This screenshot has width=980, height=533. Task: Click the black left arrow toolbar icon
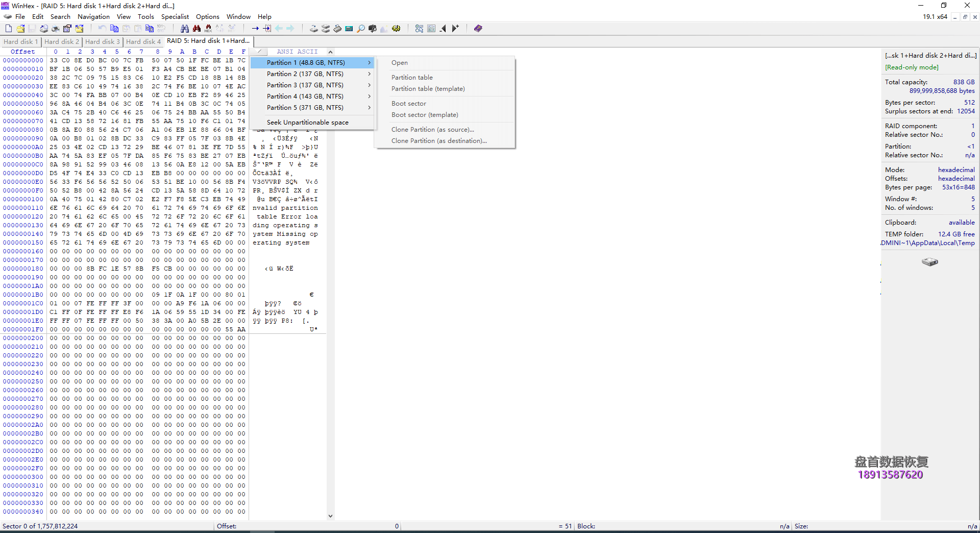click(x=443, y=29)
